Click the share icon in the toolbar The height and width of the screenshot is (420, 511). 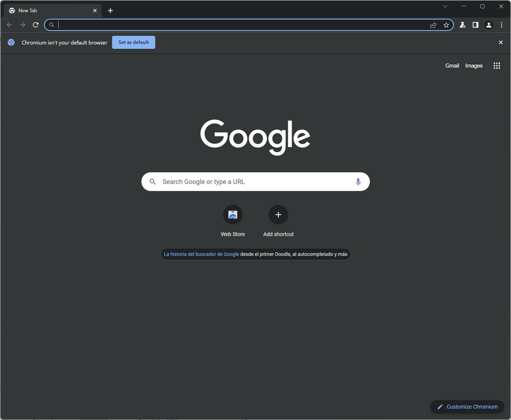click(x=433, y=25)
